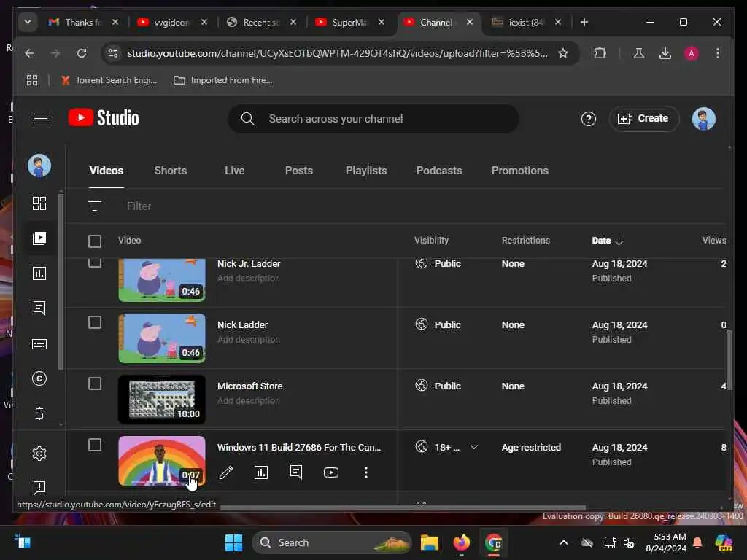
Task: Open the Nick Jr. Ladder video title
Action: (249, 264)
